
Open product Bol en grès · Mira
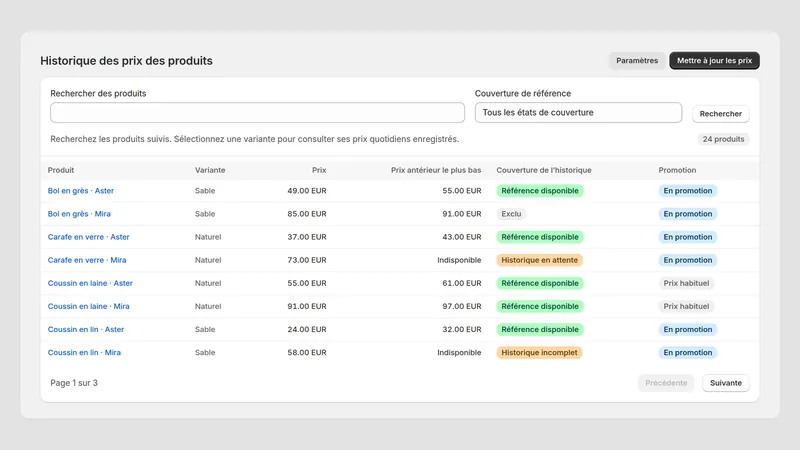[79, 214]
